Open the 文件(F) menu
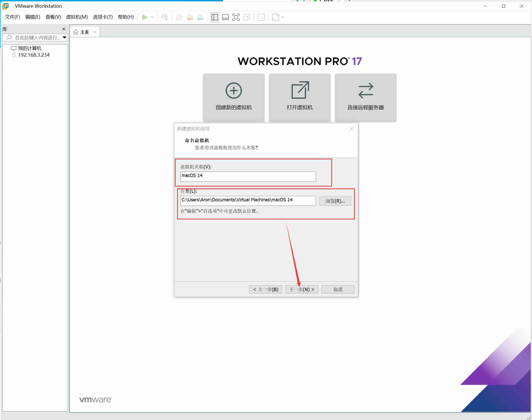This screenshot has height=420, width=532. (13, 17)
